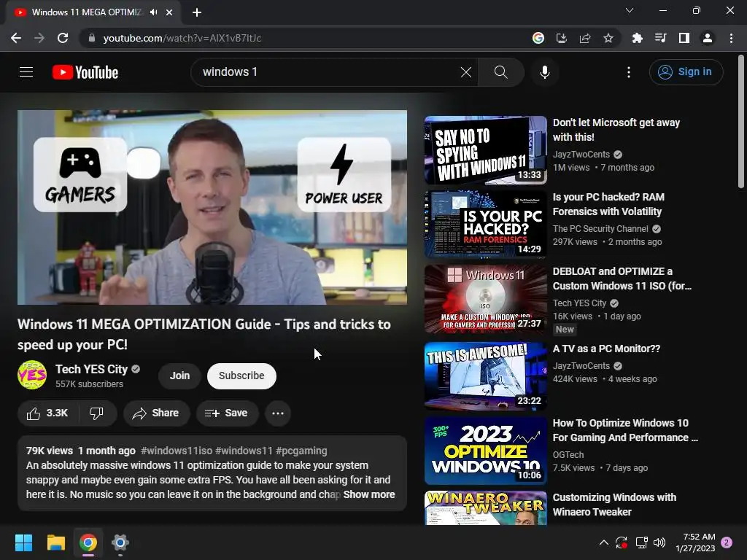Toggle Chrome side panel icon
The image size is (747, 560).
point(684,38)
